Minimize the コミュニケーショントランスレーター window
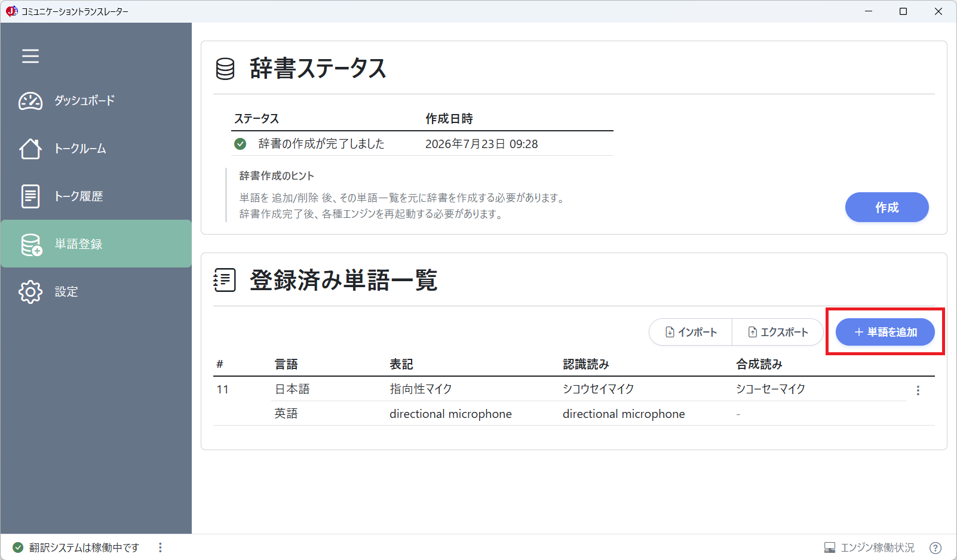The image size is (957, 560). pos(869,11)
